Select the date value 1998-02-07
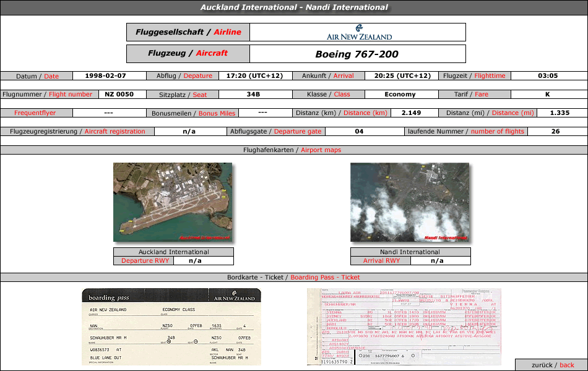This screenshot has height=371, width=588. pos(105,75)
